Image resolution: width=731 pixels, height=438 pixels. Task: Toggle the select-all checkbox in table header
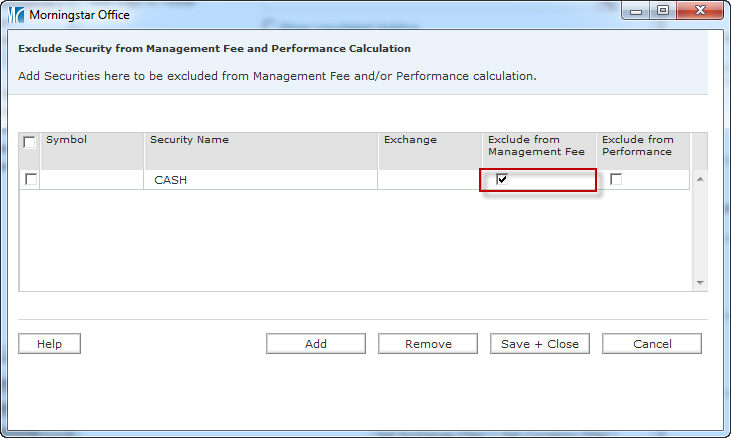click(30, 142)
